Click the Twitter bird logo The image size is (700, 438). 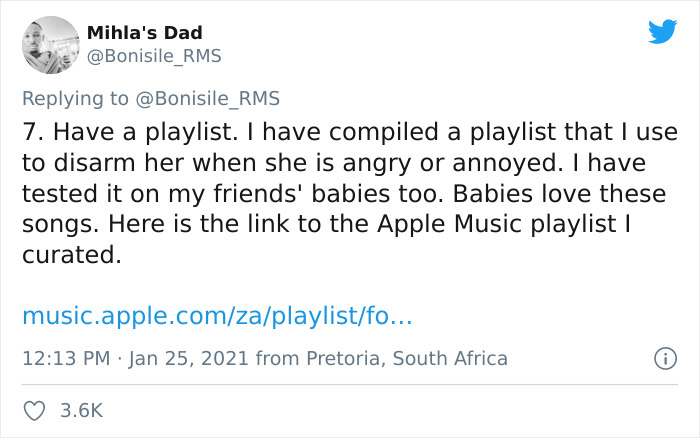coord(661,33)
